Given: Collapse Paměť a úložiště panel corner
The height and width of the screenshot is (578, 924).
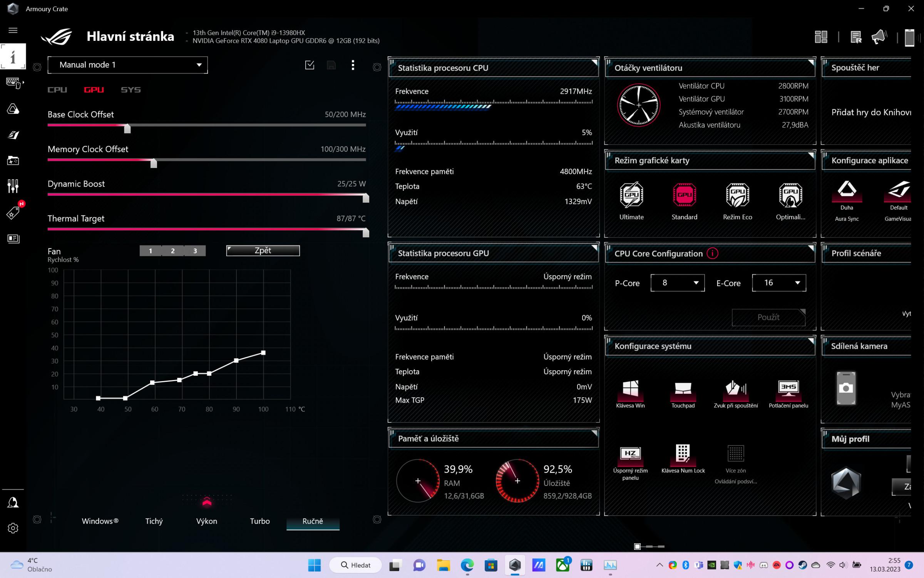Looking at the screenshot, I should click(594, 432).
